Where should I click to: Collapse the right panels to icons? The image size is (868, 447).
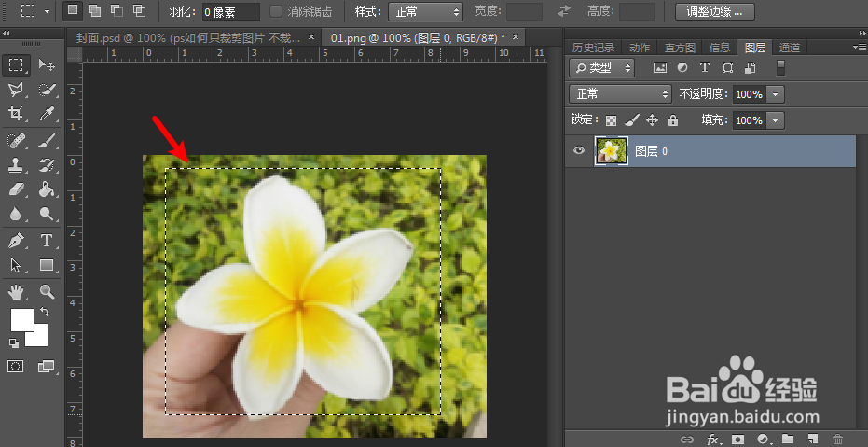pyautogui.click(x=861, y=34)
